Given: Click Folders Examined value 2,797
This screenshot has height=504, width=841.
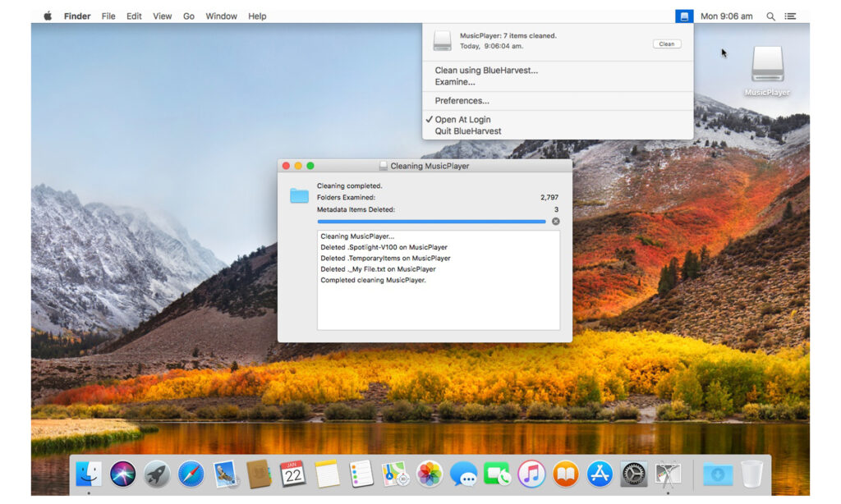Looking at the screenshot, I should pyautogui.click(x=549, y=197).
